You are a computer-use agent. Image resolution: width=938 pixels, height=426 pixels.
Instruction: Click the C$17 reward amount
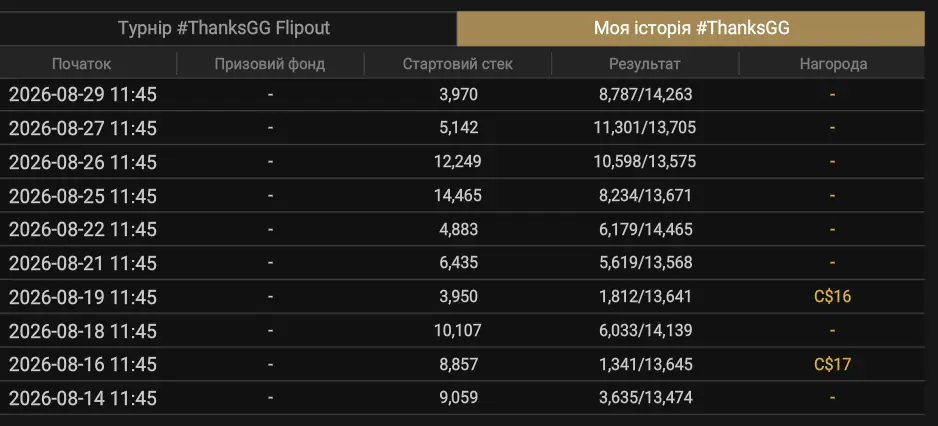832,364
